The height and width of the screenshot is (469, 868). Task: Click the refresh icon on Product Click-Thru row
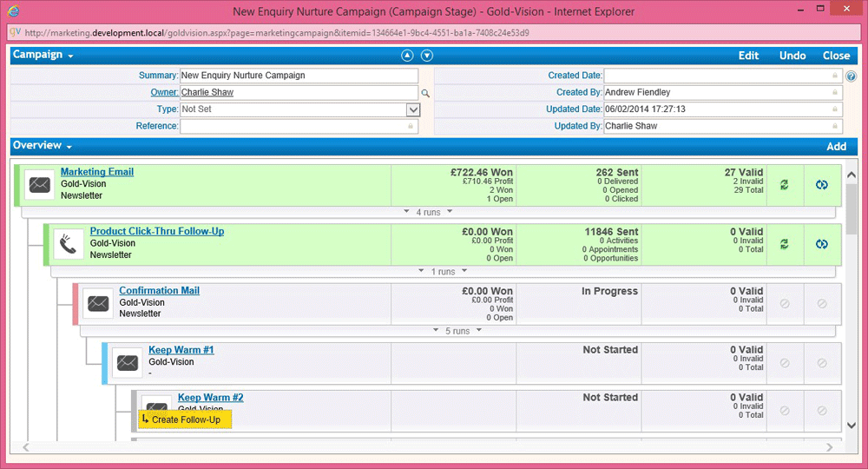(785, 244)
